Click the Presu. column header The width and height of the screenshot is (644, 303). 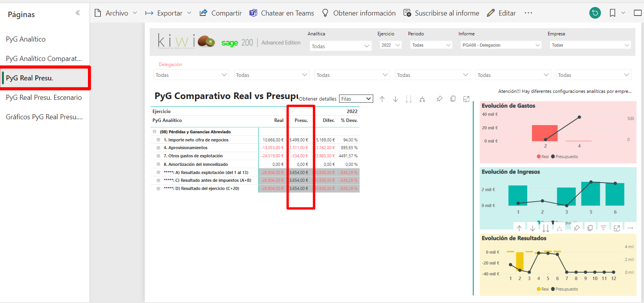point(301,120)
